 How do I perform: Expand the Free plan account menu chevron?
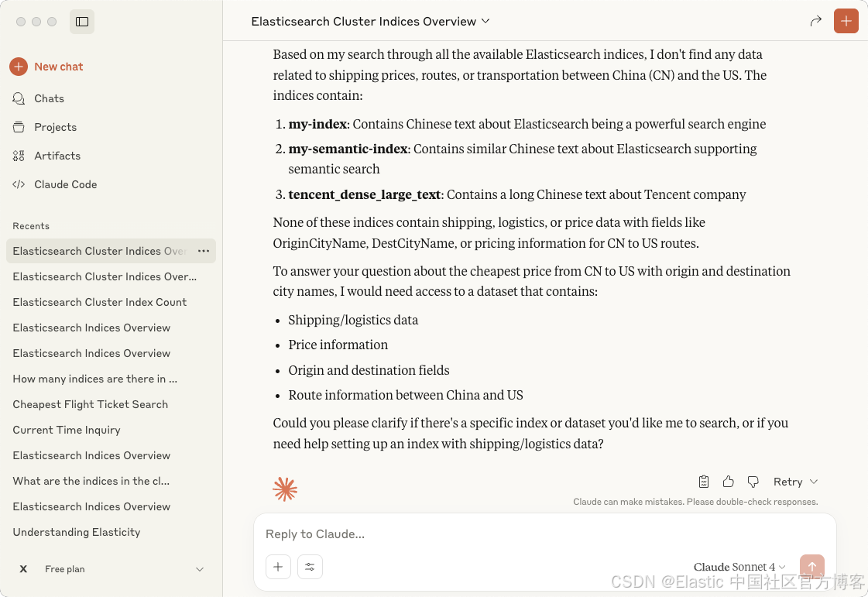(200, 569)
